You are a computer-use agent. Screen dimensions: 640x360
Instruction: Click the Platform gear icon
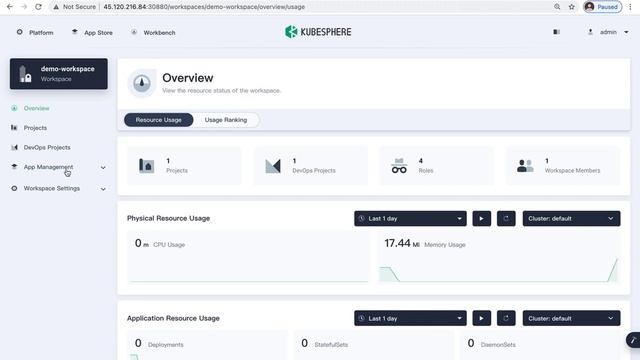(x=20, y=32)
